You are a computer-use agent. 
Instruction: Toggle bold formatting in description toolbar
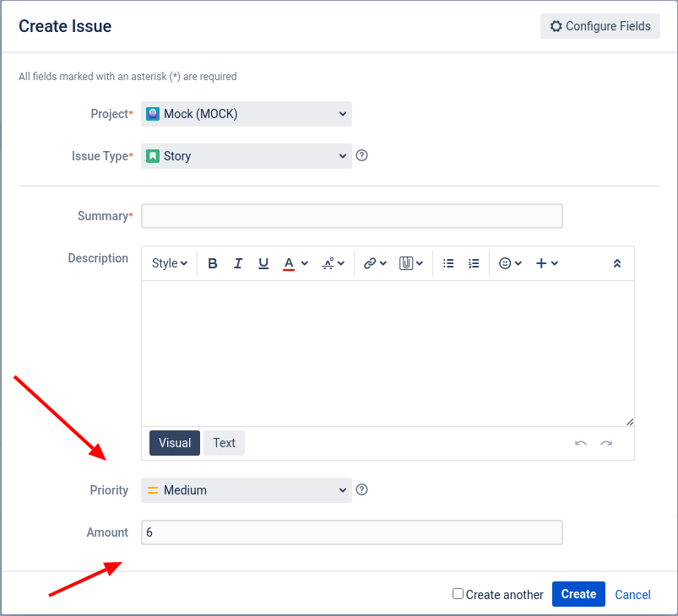coord(213,263)
